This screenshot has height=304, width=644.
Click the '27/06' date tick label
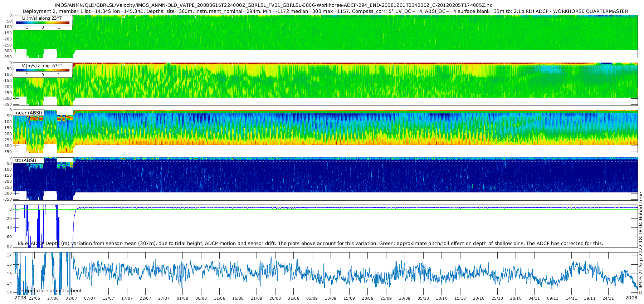pos(53,298)
